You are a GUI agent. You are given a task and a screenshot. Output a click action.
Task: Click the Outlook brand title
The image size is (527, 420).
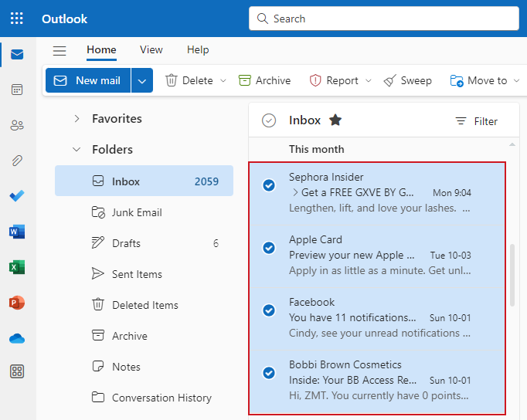[x=65, y=19]
